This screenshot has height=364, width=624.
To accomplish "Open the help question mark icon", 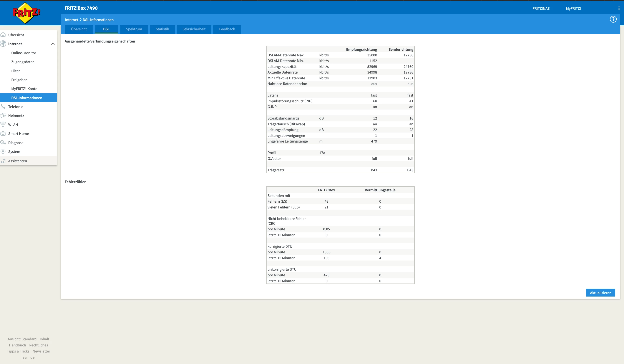I will tap(613, 19).
